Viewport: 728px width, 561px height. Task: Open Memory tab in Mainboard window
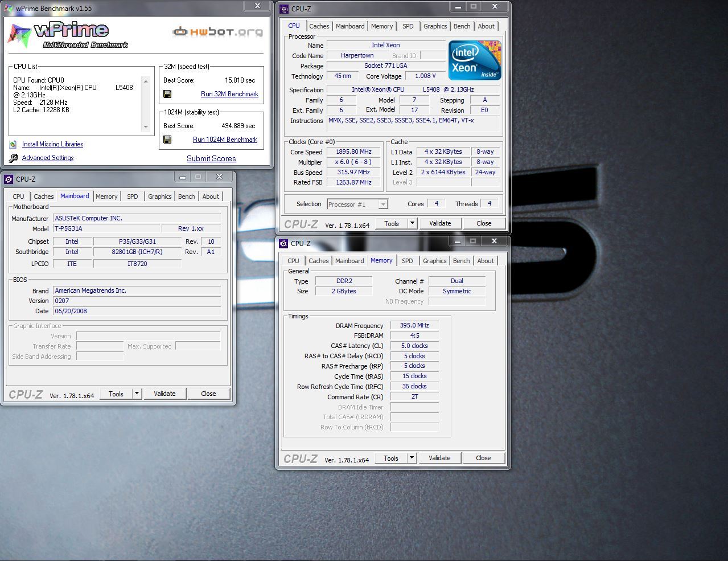tap(106, 196)
